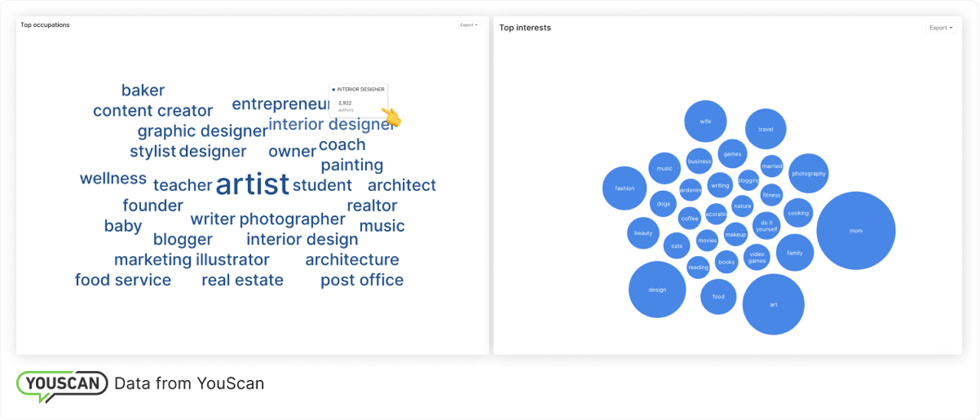
Task: Choose the 'family' bubble
Action: click(795, 252)
